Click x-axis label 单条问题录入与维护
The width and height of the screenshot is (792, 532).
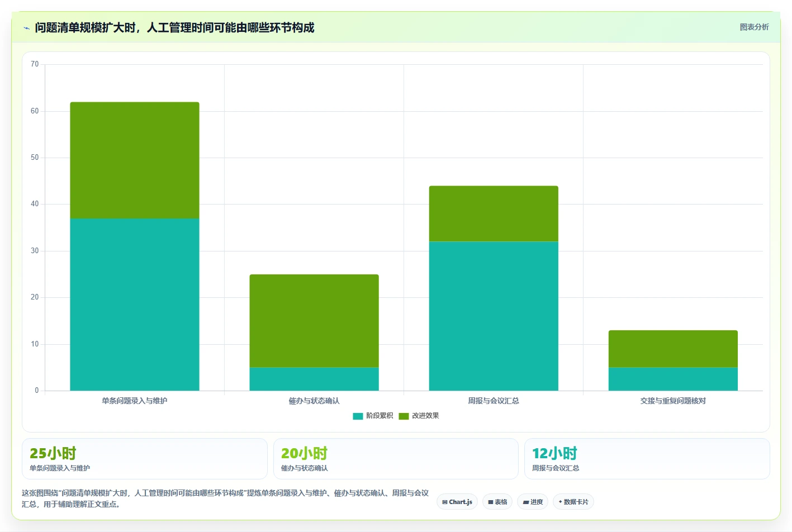coord(135,401)
